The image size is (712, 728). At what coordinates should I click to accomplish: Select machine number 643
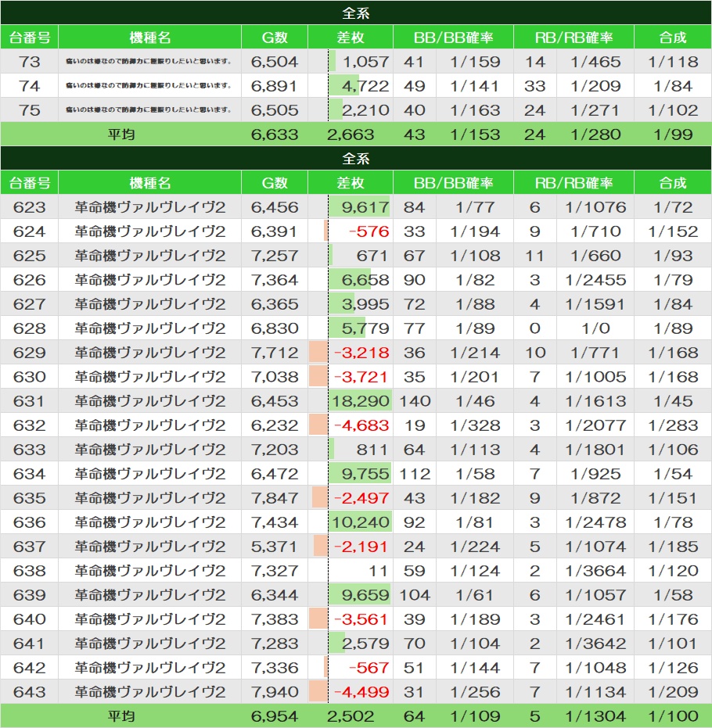29,692
